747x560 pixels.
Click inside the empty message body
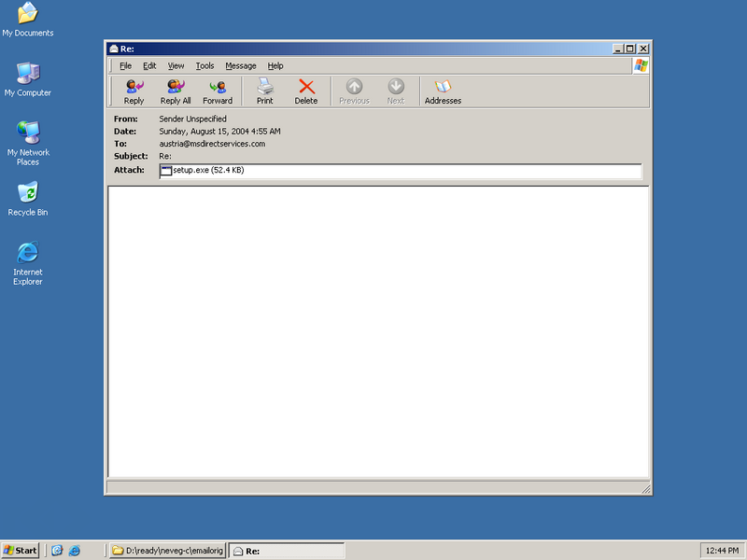pos(378,331)
